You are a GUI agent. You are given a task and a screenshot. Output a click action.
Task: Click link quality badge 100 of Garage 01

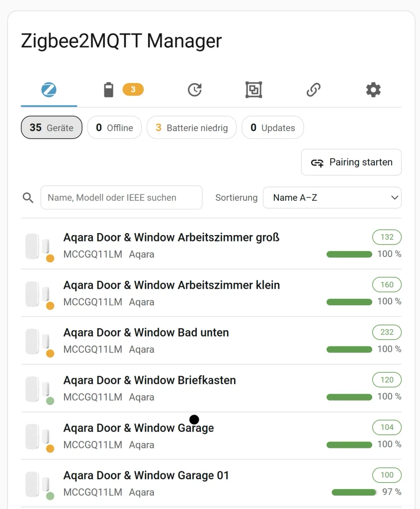point(387,475)
